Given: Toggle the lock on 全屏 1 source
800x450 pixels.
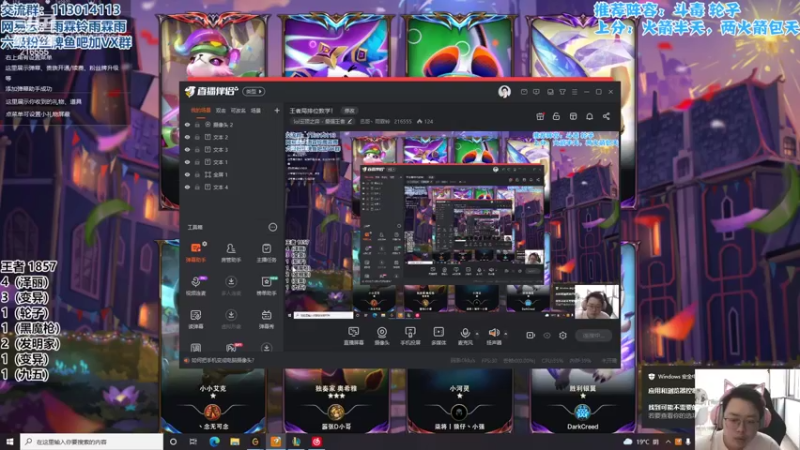Looking at the screenshot, I should [x=197, y=174].
